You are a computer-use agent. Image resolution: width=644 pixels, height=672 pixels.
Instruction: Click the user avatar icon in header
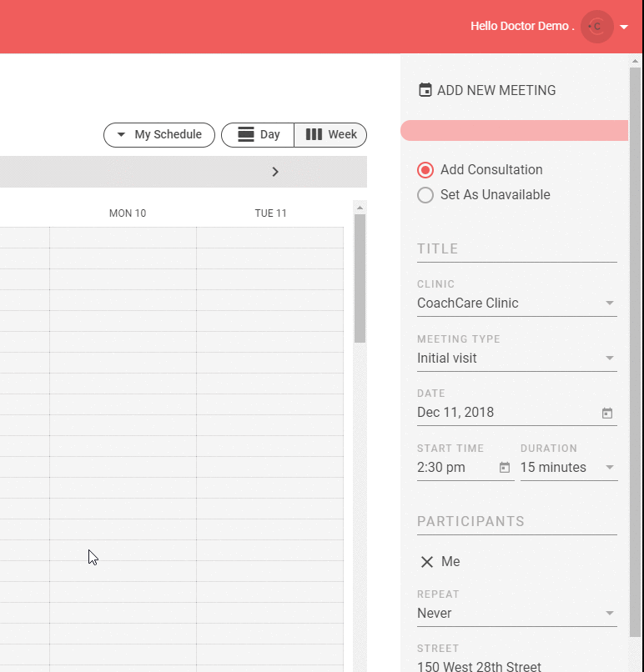pos(596,27)
